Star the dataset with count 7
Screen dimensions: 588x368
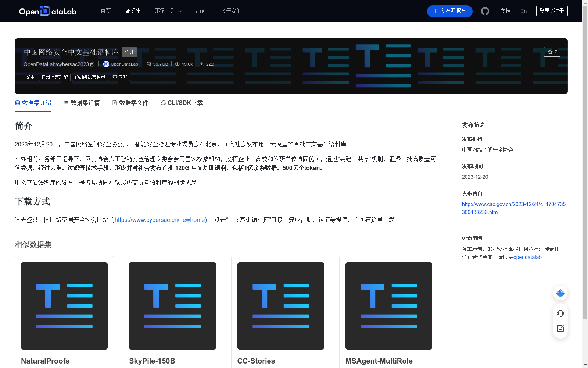[x=552, y=52]
